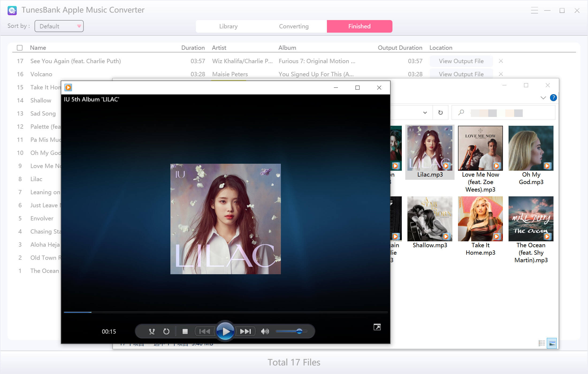Adjust the player volume slider
Image resolution: width=588 pixels, height=374 pixels.
tap(291, 331)
